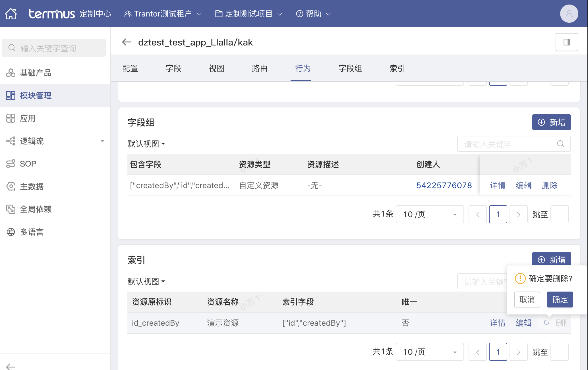Image resolution: width=588 pixels, height=370 pixels.
Task: Switch to the 字段 tab
Action: [x=173, y=68]
